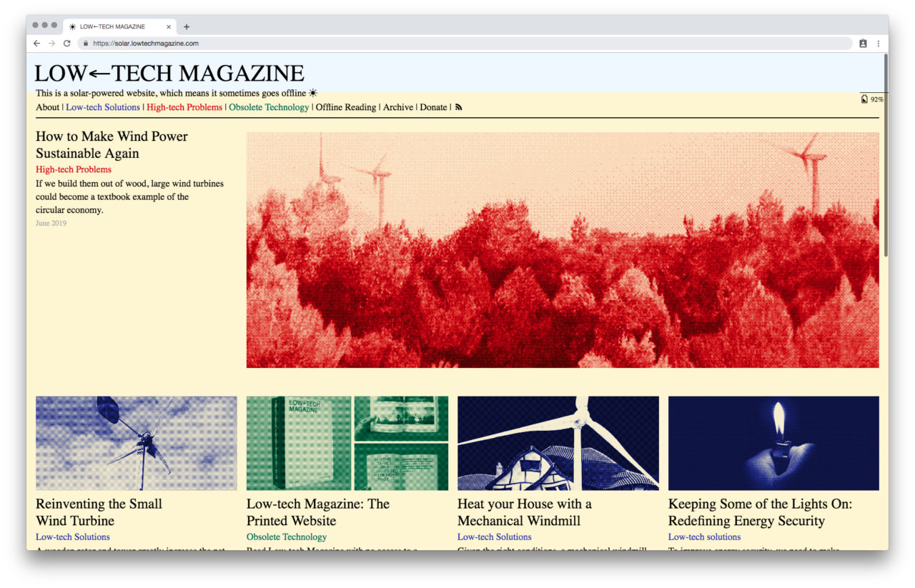Close the LOW←TECH MAGAZINE tab
Screen dimensions: 915x588
click(169, 26)
